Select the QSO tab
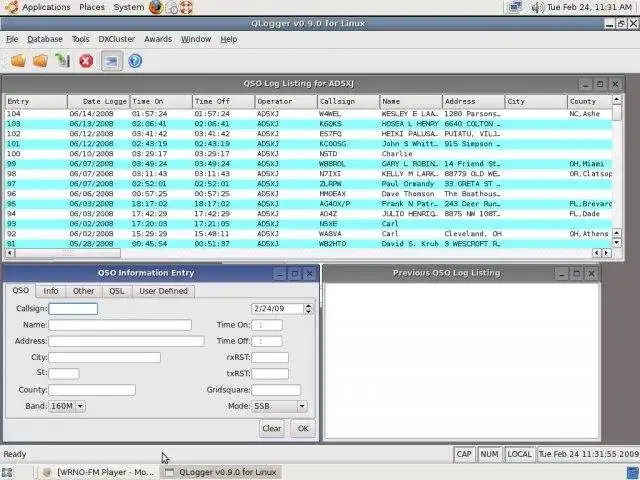This screenshot has height=480, width=640. (x=20, y=290)
